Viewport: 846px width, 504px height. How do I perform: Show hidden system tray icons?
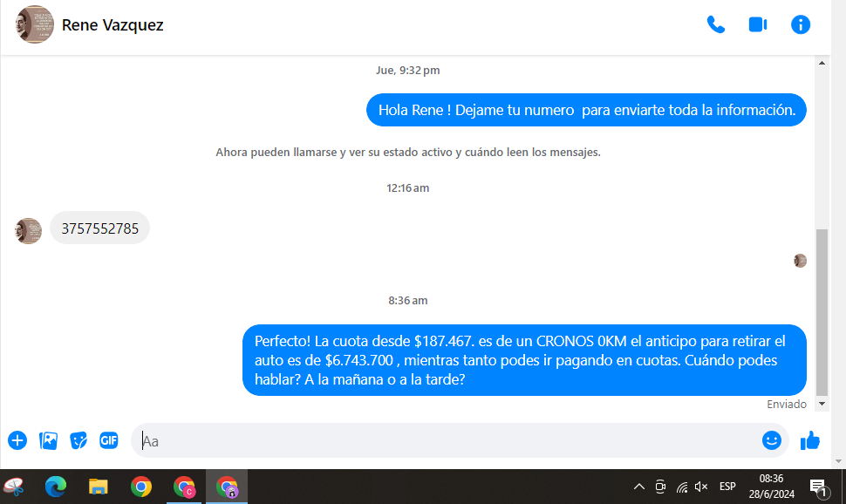tap(638, 487)
